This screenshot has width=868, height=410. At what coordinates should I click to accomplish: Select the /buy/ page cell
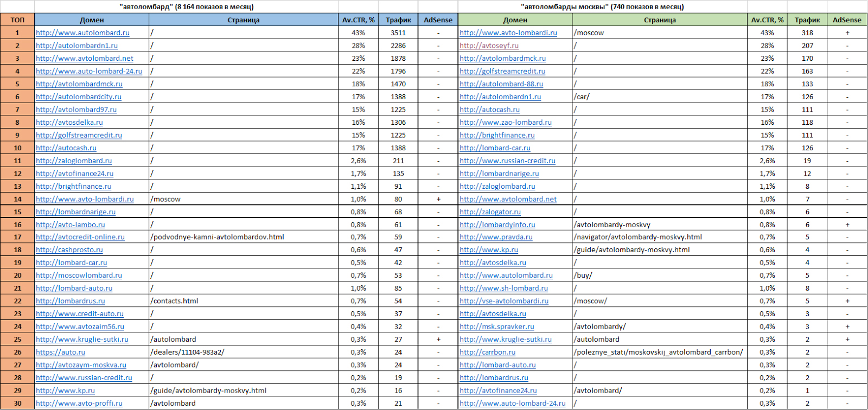pyautogui.click(x=660, y=276)
